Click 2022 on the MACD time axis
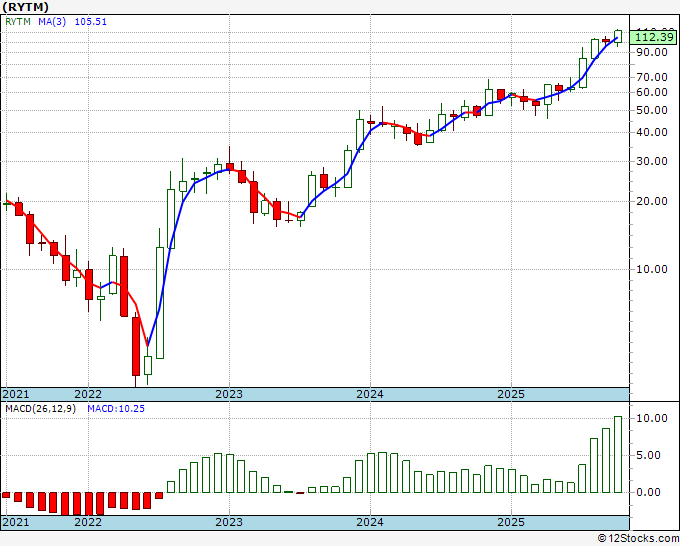The height and width of the screenshot is (546, 680). (x=88, y=522)
